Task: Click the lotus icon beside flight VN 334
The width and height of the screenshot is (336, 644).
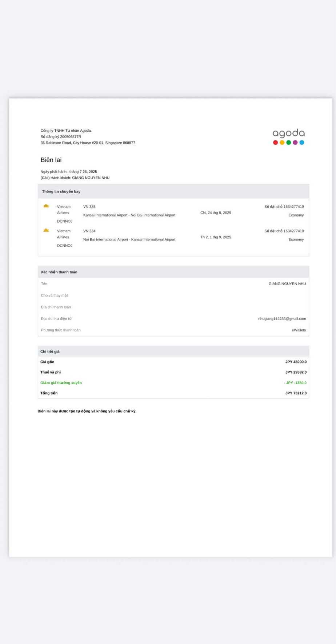Action: point(46,230)
